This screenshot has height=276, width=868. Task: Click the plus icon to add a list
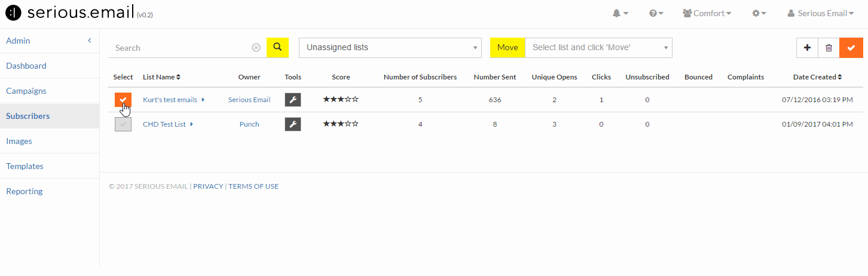pyautogui.click(x=807, y=48)
